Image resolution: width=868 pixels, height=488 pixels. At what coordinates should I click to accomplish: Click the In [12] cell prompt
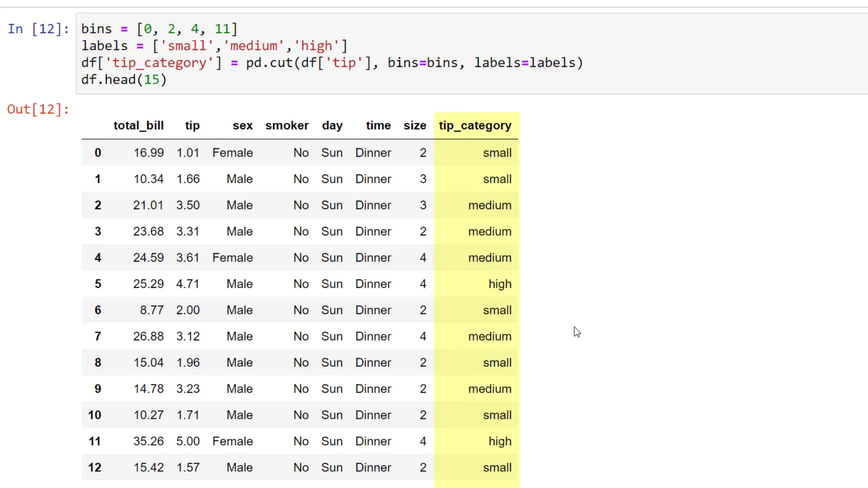click(x=38, y=28)
